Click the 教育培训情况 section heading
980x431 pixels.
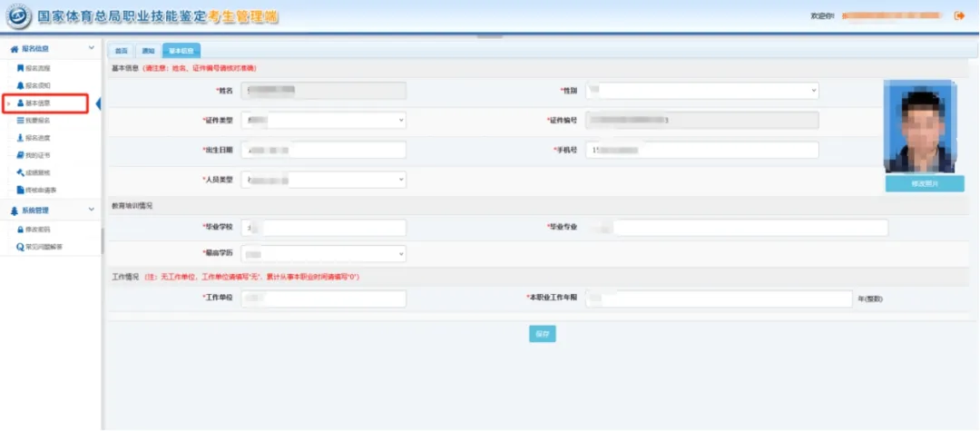(x=132, y=205)
